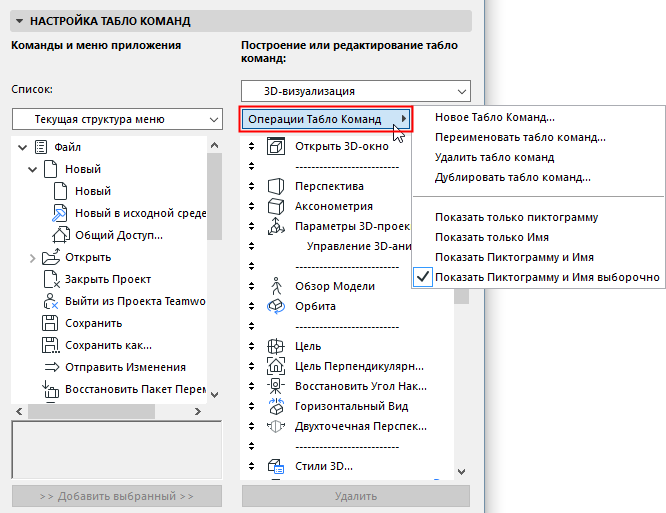Click the Аксонометрия icon
Screen dimensions: 666x513
pos(277,206)
